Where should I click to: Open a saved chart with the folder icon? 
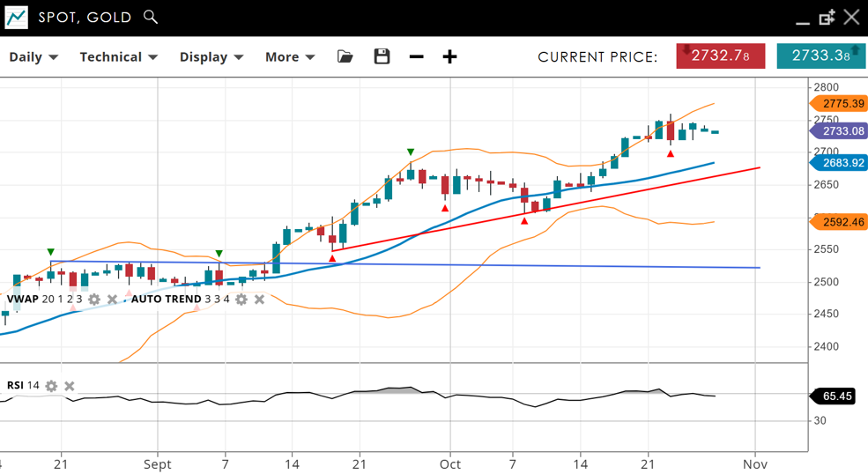345,56
